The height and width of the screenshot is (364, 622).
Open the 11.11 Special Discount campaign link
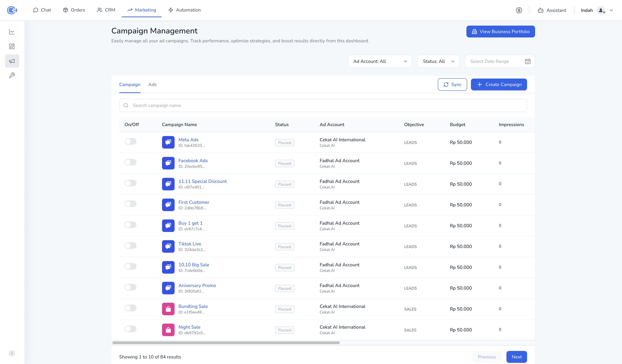[202, 181]
